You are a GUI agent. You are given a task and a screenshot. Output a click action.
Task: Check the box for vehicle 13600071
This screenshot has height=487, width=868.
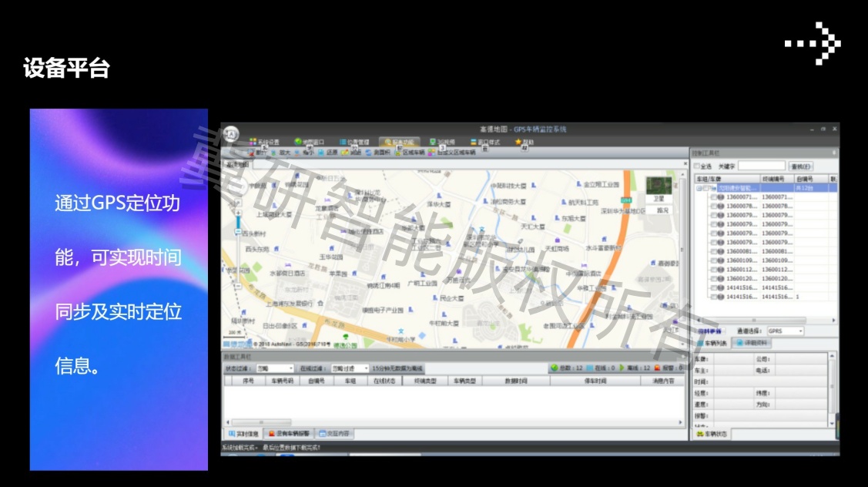(713, 197)
